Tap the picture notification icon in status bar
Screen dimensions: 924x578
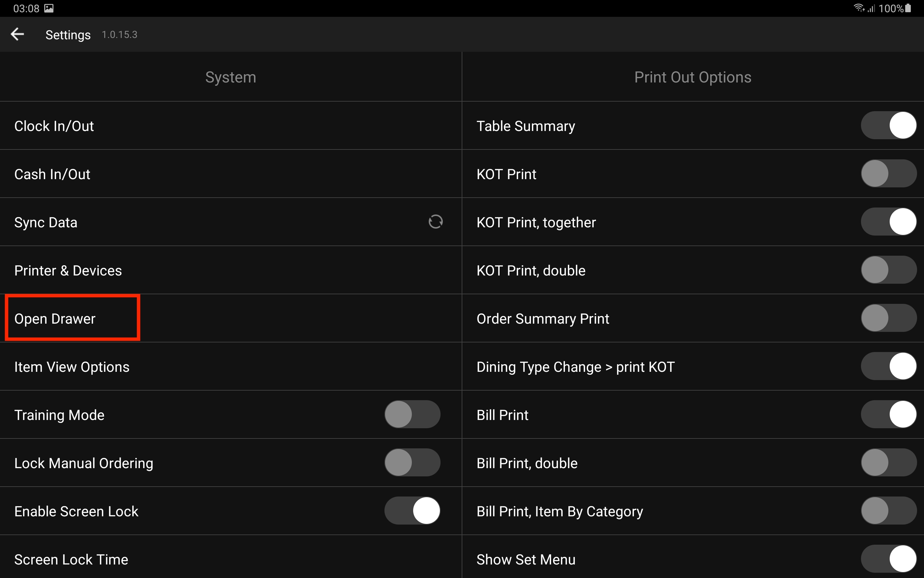point(49,8)
